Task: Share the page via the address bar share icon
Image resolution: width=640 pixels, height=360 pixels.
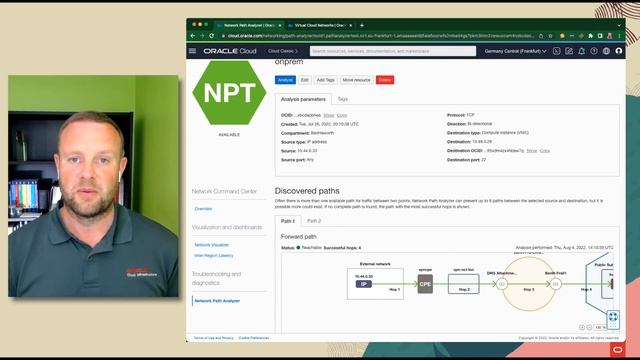Action: [x=541, y=36]
